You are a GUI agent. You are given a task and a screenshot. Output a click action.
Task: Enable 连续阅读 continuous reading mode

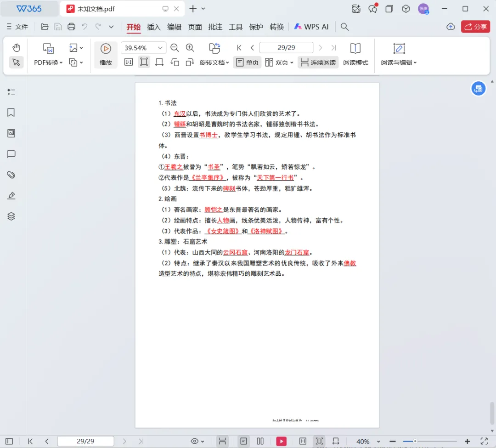(318, 62)
